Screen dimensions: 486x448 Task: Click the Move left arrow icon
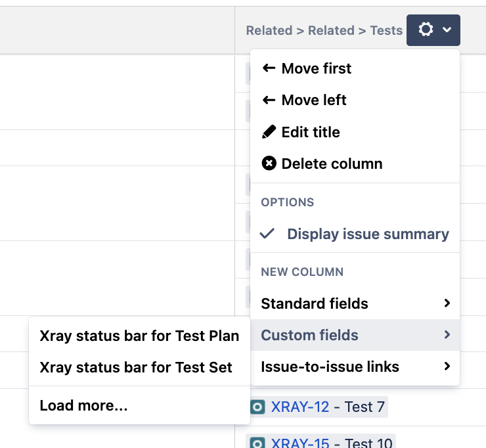tap(269, 100)
